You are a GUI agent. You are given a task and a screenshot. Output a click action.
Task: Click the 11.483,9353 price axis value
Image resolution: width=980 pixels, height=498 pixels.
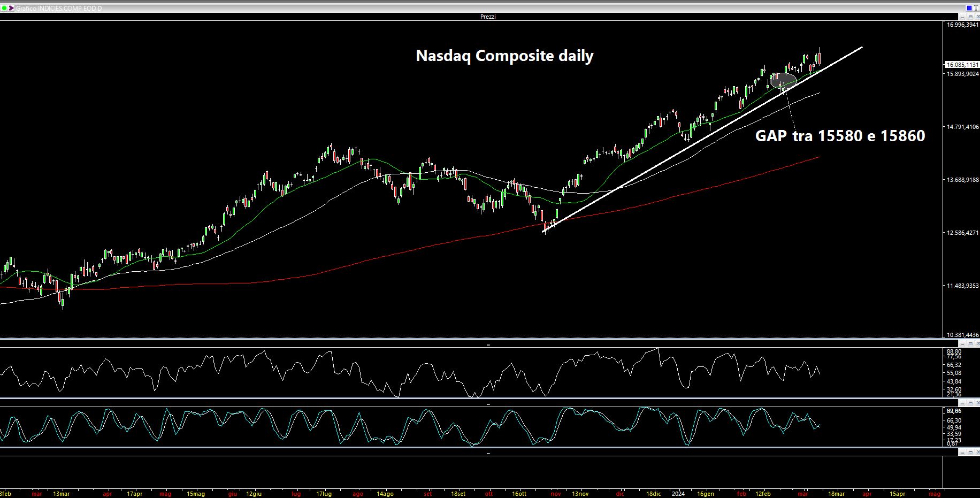(x=962, y=286)
